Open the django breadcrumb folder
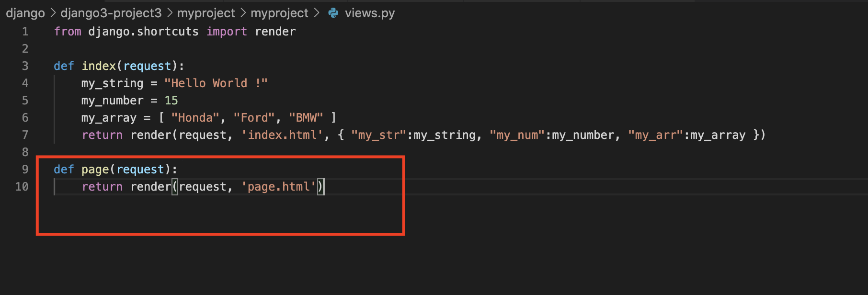The image size is (868, 295). [25, 13]
